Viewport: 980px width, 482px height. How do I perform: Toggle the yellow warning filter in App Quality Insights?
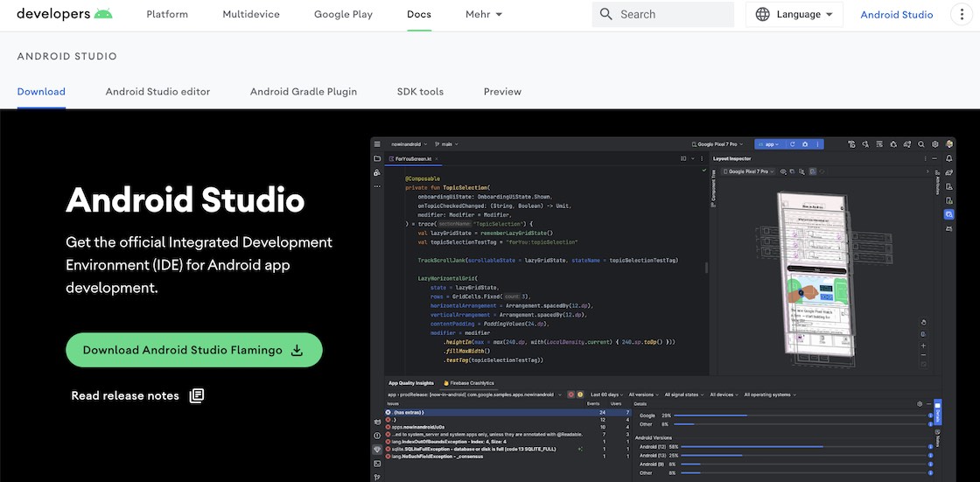click(x=580, y=395)
